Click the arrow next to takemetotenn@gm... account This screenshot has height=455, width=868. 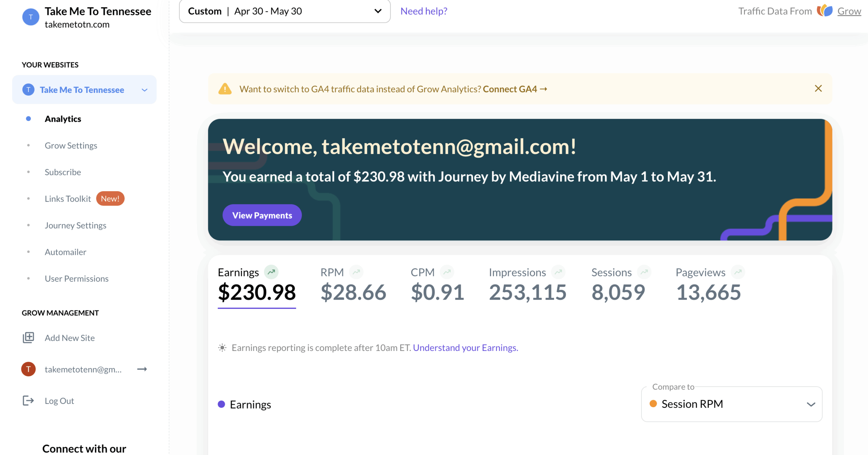coord(142,369)
